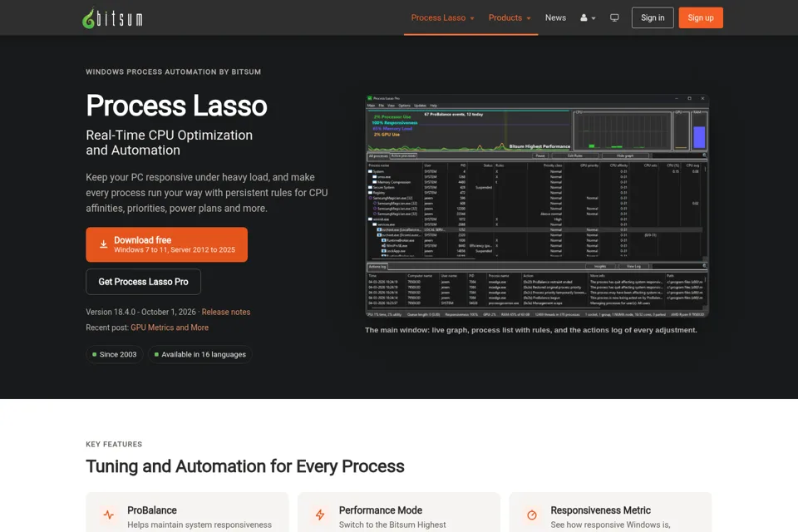The width and height of the screenshot is (798, 532).
Task: Click the ProBalance pulse icon
Action: pyautogui.click(x=108, y=515)
